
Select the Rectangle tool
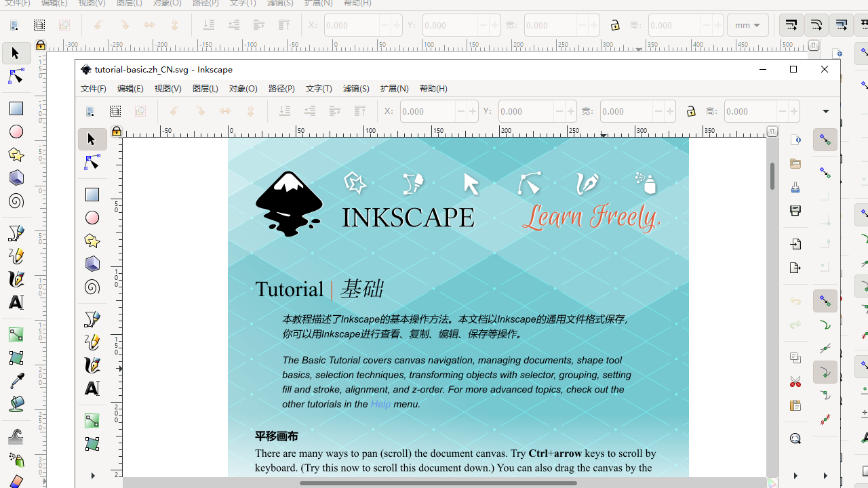point(92,194)
